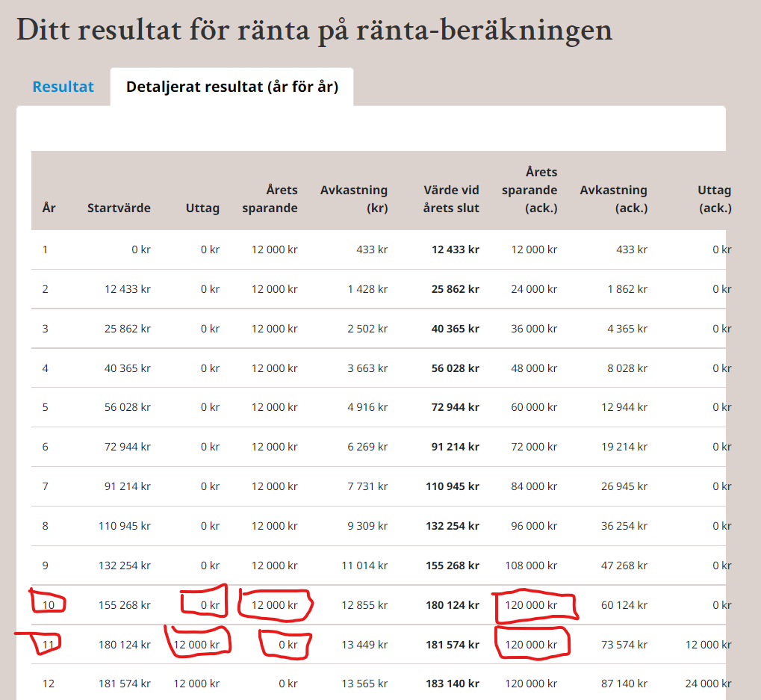Click the Uttag (ack.) column header

click(x=715, y=199)
